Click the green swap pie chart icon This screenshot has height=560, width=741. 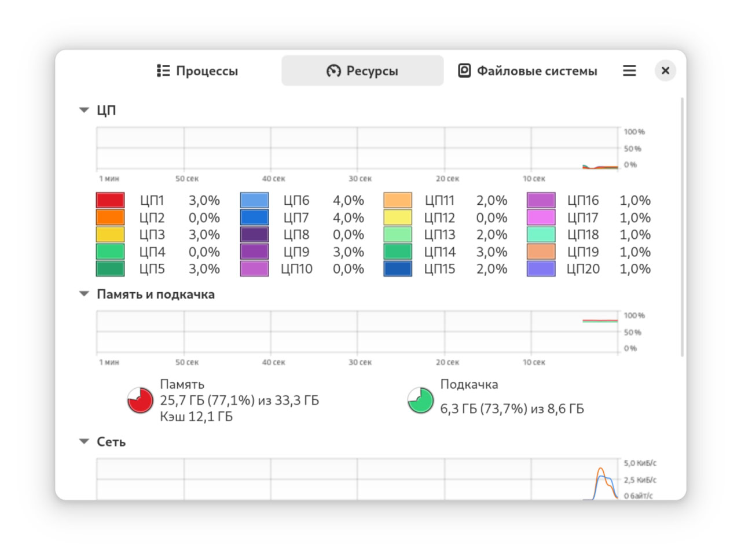point(420,400)
